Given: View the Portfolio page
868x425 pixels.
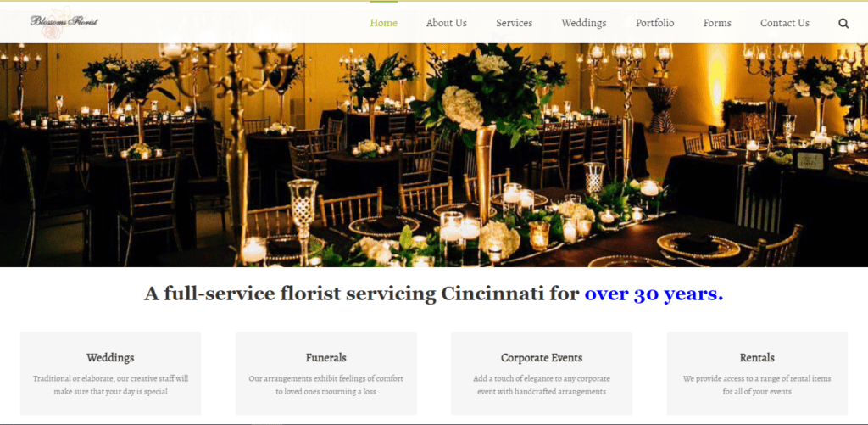Looking at the screenshot, I should pos(655,23).
